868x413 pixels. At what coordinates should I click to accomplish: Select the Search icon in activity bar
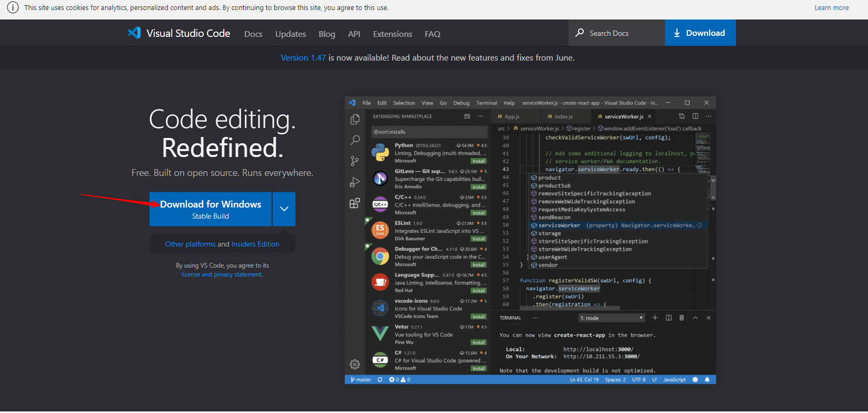(x=355, y=140)
